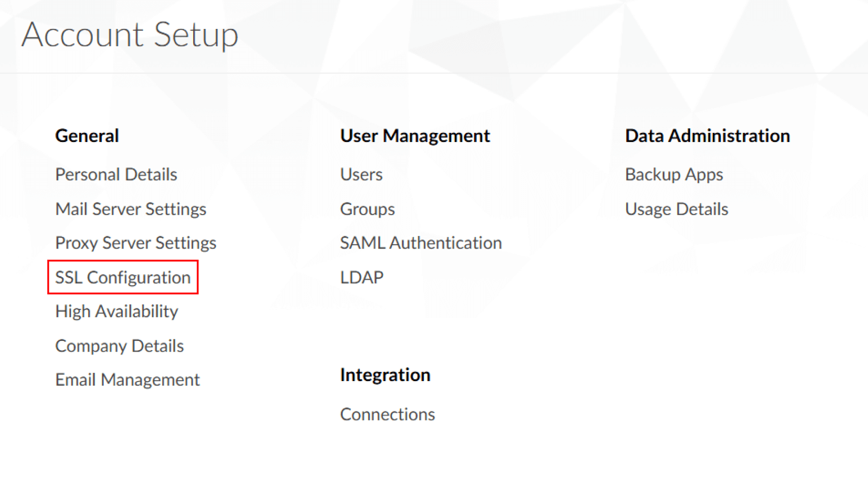The height and width of the screenshot is (483, 868).
Task: Open Proxy Server Settings
Action: 136,243
